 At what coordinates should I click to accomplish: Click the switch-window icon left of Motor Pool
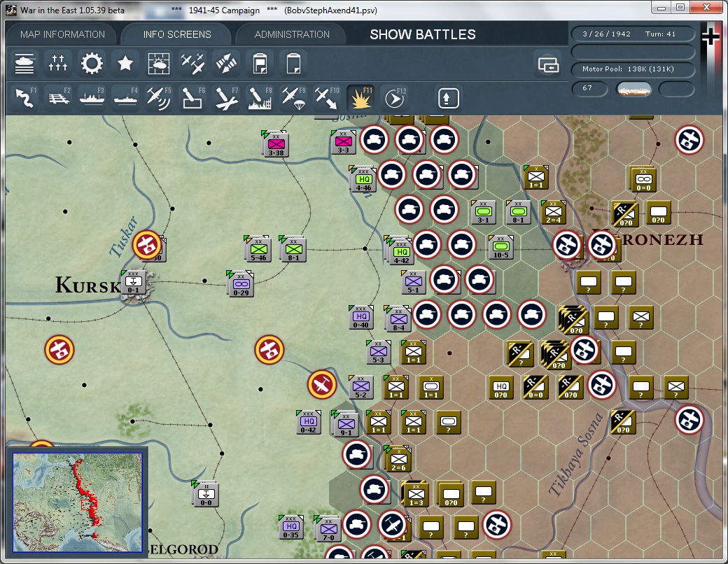tap(548, 65)
